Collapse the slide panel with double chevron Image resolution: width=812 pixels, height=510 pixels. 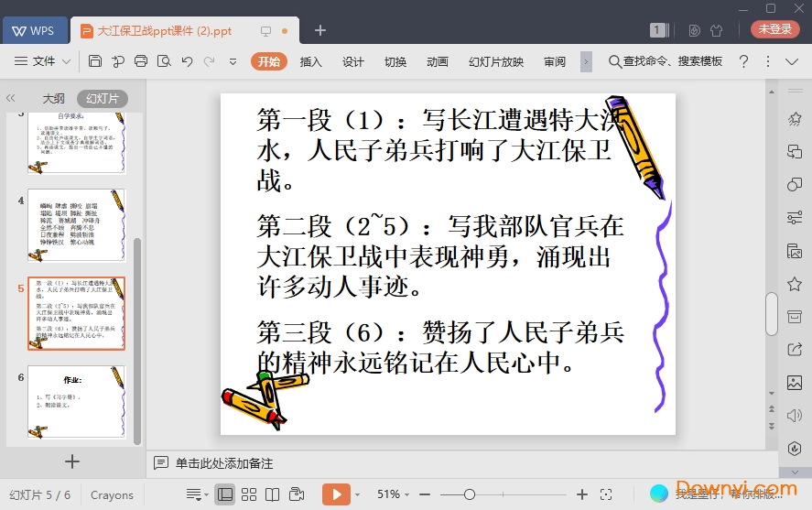coord(11,98)
